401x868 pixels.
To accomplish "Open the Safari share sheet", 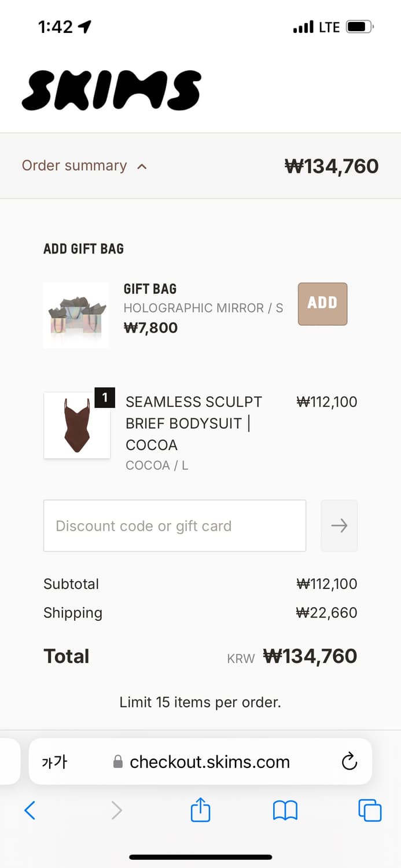I will (x=200, y=810).
